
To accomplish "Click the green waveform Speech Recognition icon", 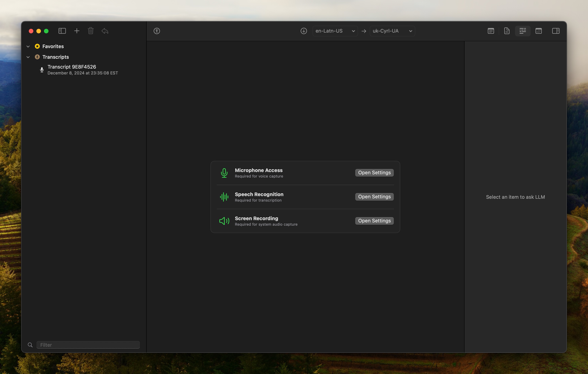I will click(224, 197).
